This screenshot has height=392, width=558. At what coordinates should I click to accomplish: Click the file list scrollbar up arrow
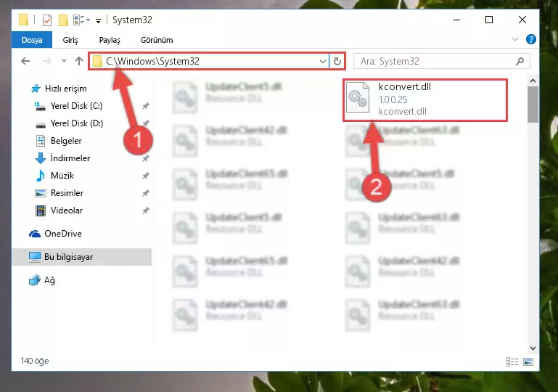click(x=533, y=81)
